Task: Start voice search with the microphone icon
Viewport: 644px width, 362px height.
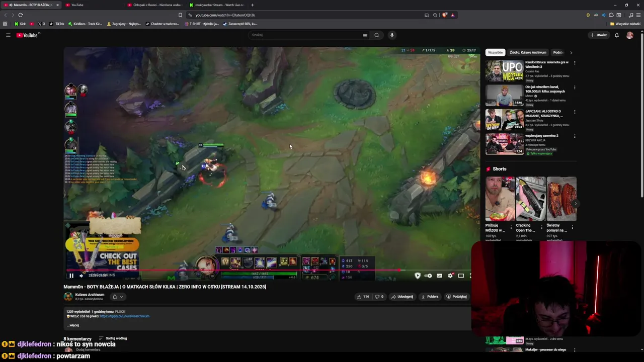Action: pos(392,35)
